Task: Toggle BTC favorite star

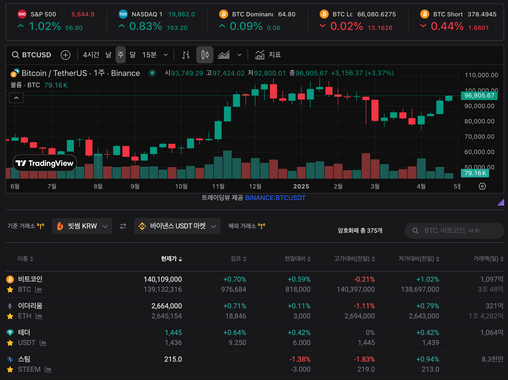Action: (x=10, y=290)
